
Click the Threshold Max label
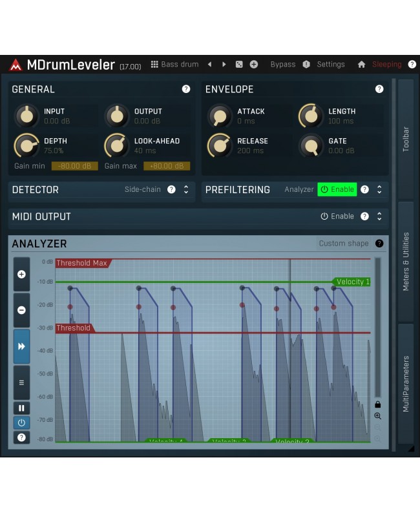pyautogui.click(x=82, y=263)
